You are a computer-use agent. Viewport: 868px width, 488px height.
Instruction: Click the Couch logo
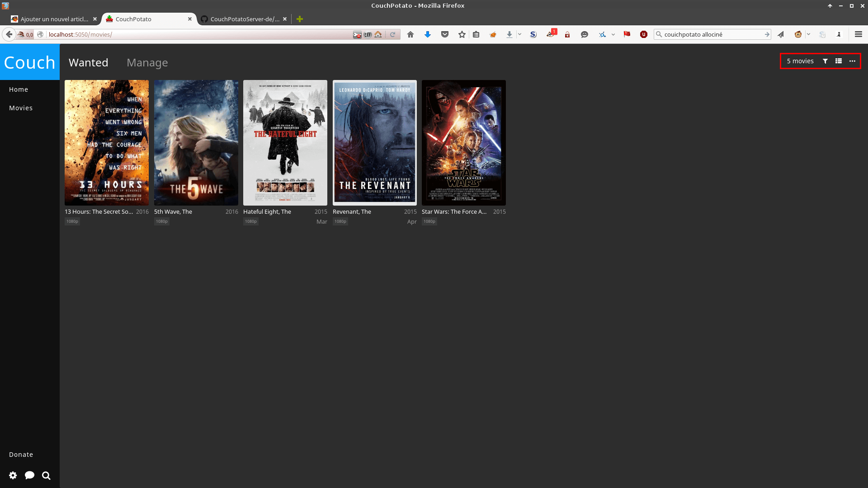(30, 62)
